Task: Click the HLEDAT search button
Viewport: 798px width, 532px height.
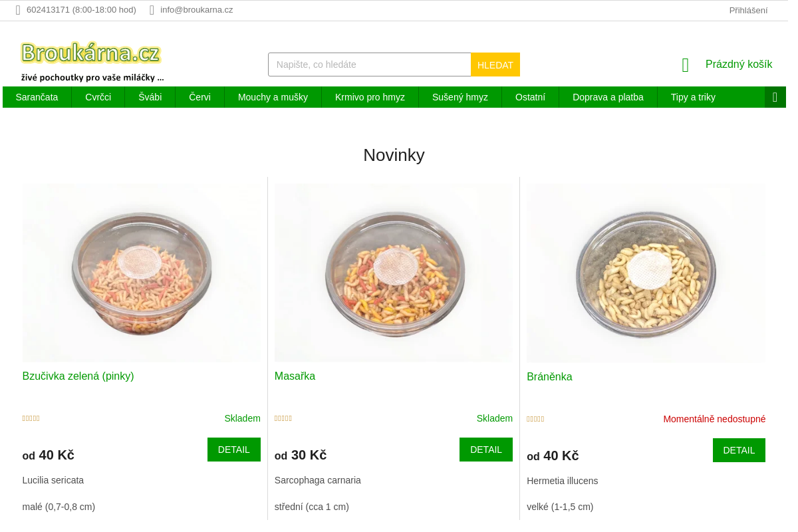Action: click(x=495, y=65)
